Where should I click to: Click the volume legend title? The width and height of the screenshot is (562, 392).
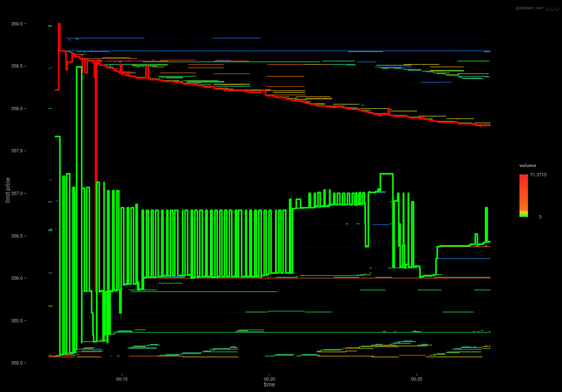click(527, 165)
